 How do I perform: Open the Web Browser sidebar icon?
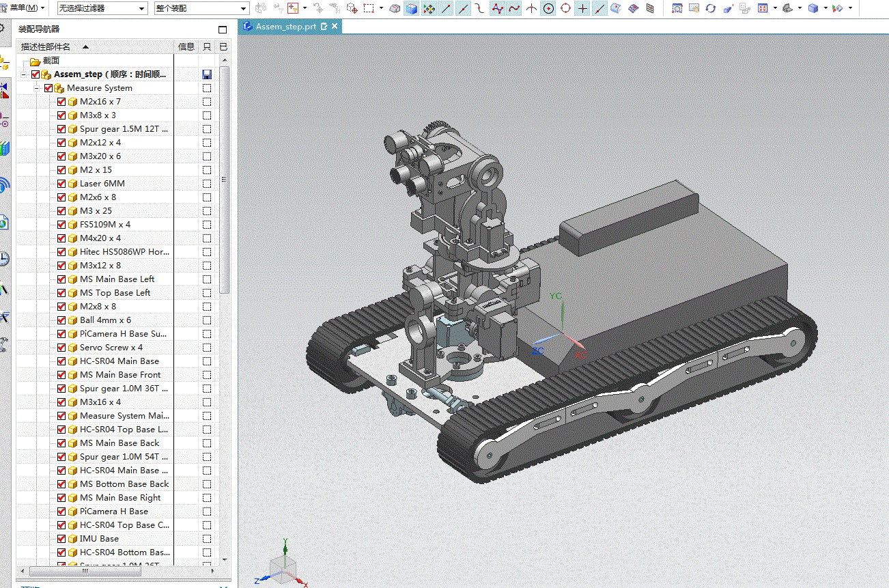tap(4, 222)
